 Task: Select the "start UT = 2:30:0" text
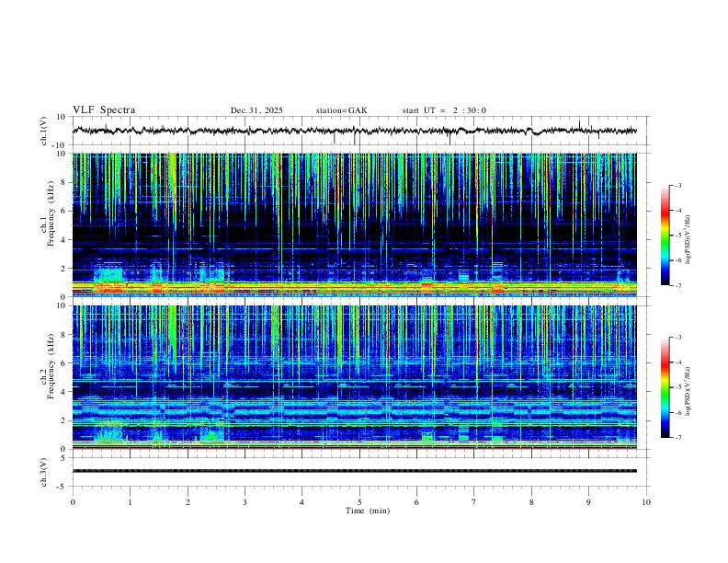tap(444, 110)
